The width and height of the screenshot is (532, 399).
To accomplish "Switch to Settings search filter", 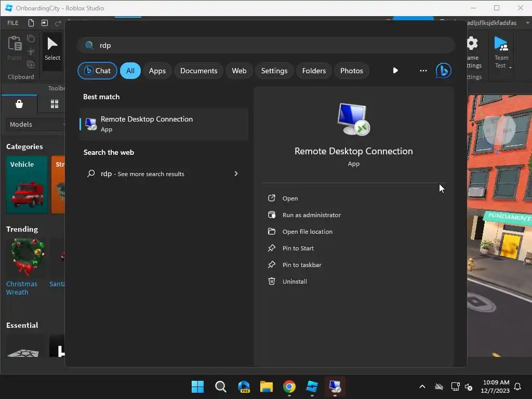I will click(274, 71).
